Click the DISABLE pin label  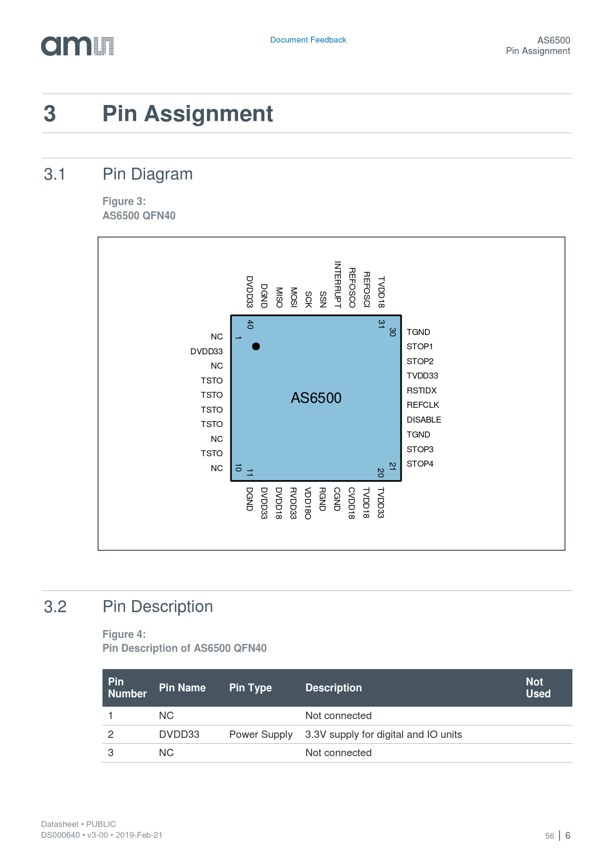pos(424,420)
